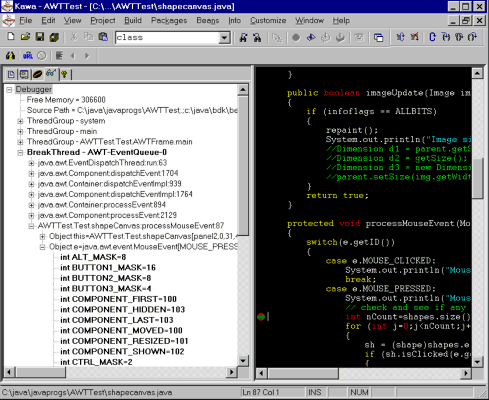Click the overlapping windows toolbar icon

pyautogui.click(x=378, y=37)
